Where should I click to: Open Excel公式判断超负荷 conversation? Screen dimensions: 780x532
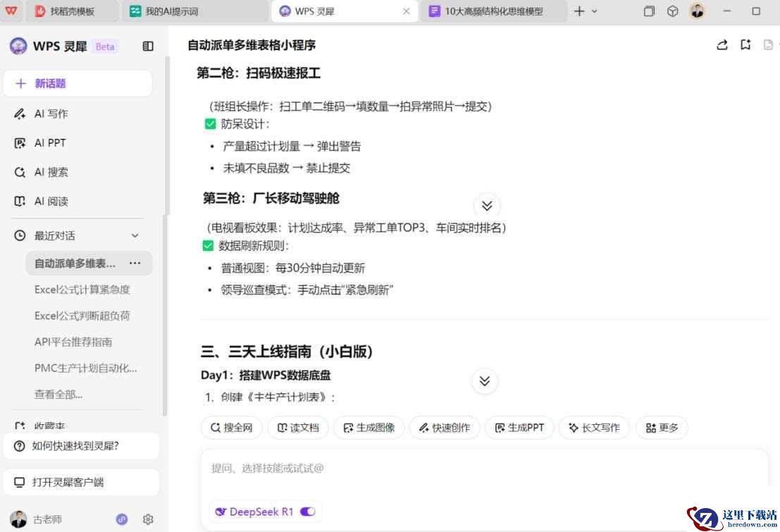(x=82, y=316)
